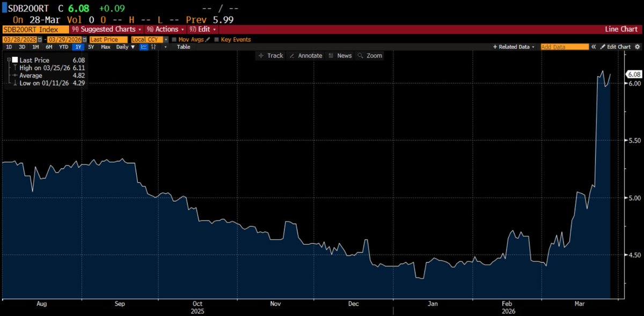
Task: Activate the Zoom magnifier tool
Action: point(370,56)
